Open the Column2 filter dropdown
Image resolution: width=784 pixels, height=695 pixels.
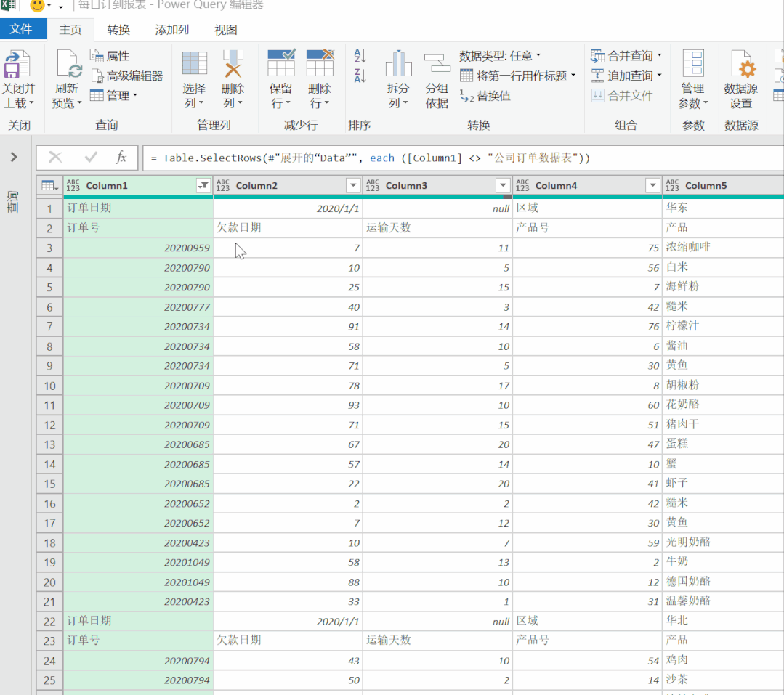pos(353,185)
